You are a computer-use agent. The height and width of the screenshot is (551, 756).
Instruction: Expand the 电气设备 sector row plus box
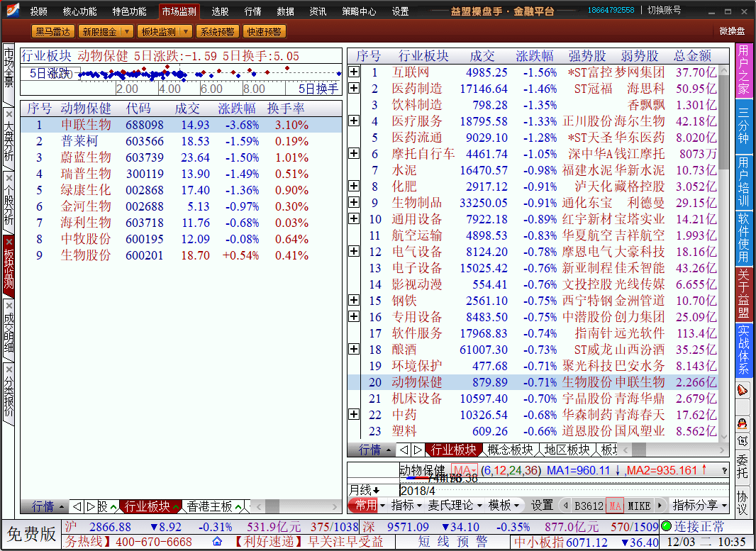point(354,251)
